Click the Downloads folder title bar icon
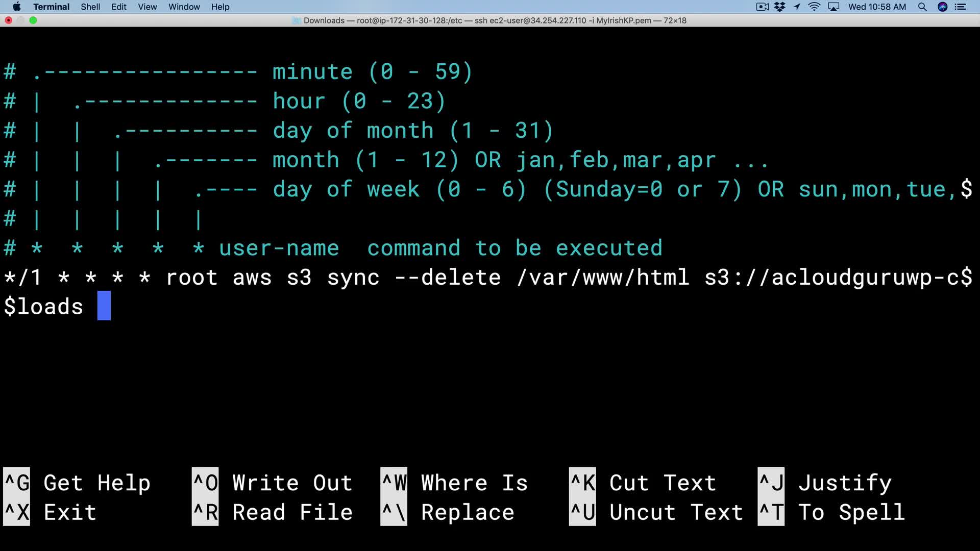This screenshot has height=551, width=980. pyautogui.click(x=297, y=20)
